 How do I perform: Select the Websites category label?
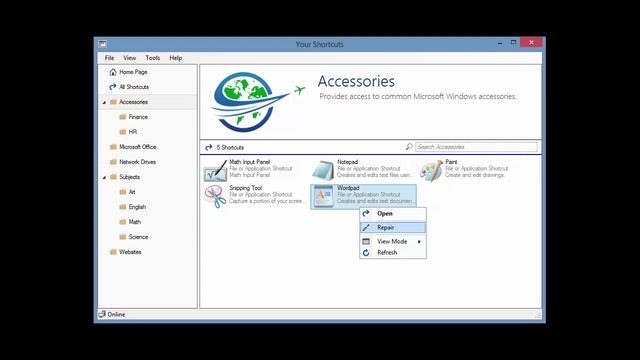(x=130, y=252)
